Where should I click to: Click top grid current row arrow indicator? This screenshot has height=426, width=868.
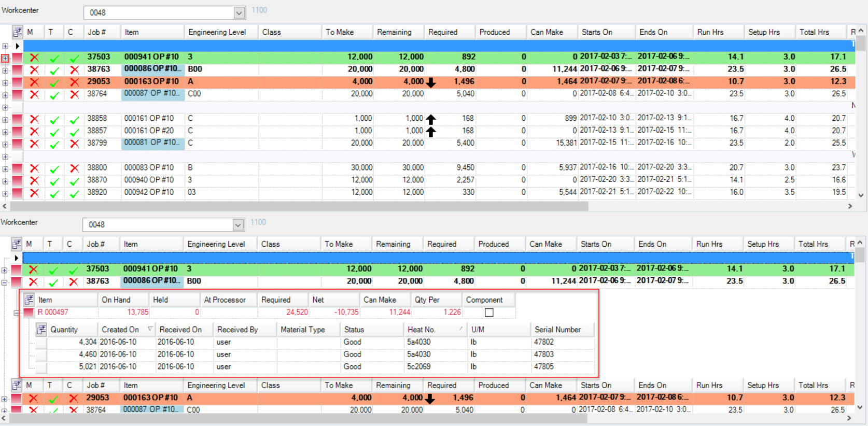pyautogui.click(x=17, y=46)
